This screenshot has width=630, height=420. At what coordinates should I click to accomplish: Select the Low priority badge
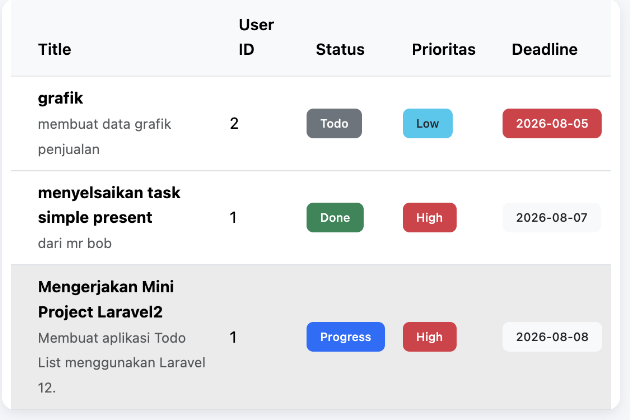click(x=428, y=123)
